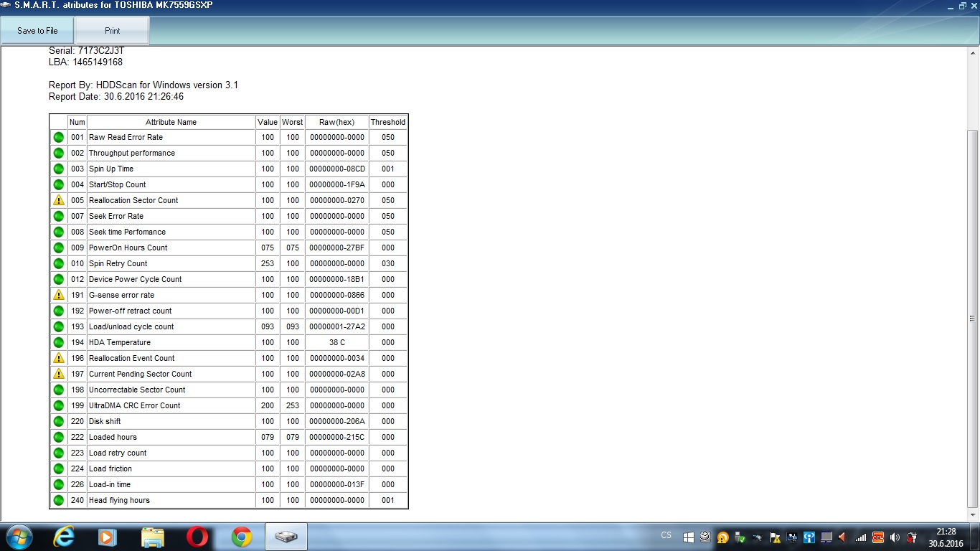
Task: Click the vertical scrollbar thumb of the report
Action: 973,319
